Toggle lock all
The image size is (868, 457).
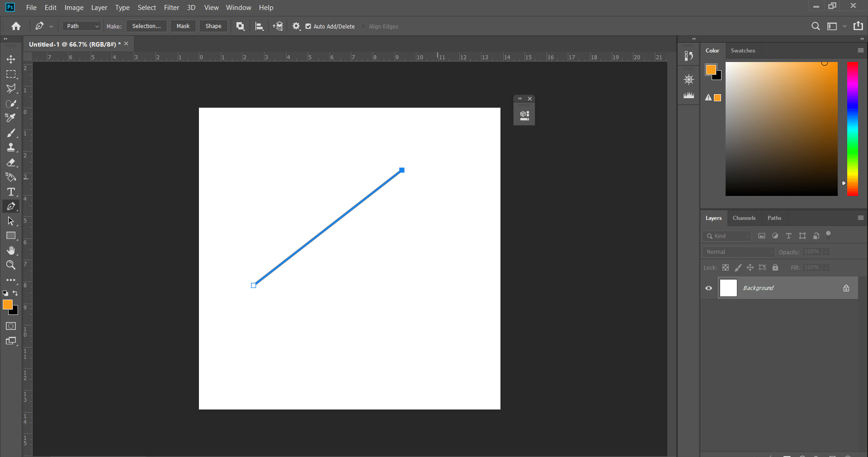pos(775,267)
